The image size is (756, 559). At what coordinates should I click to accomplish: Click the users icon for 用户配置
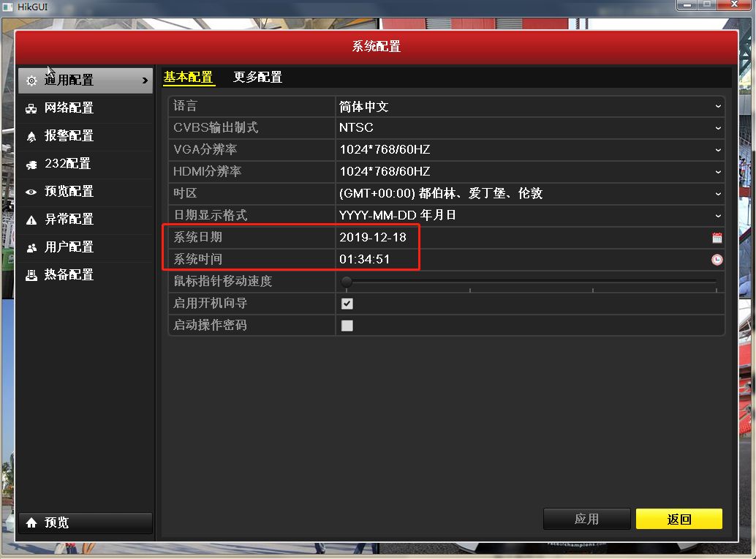[x=31, y=247]
